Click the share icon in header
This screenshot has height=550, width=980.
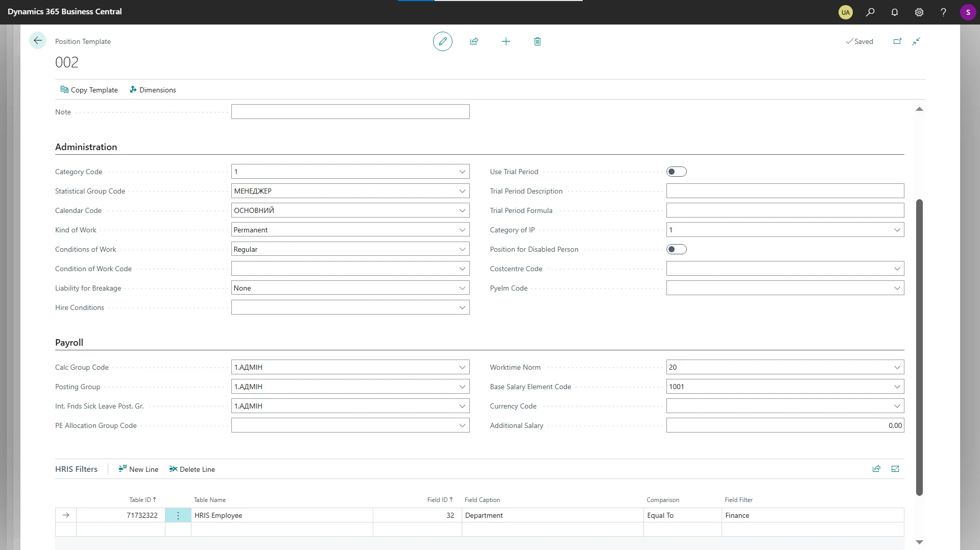point(474,41)
